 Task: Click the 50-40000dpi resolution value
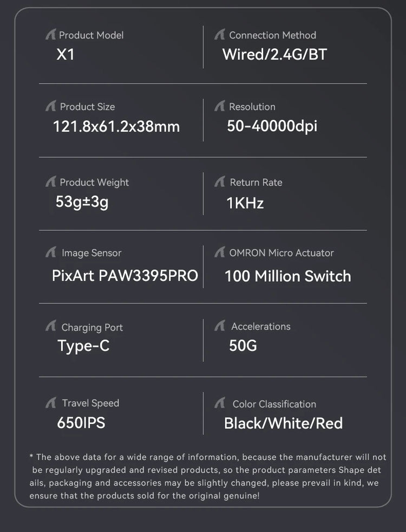coord(272,126)
